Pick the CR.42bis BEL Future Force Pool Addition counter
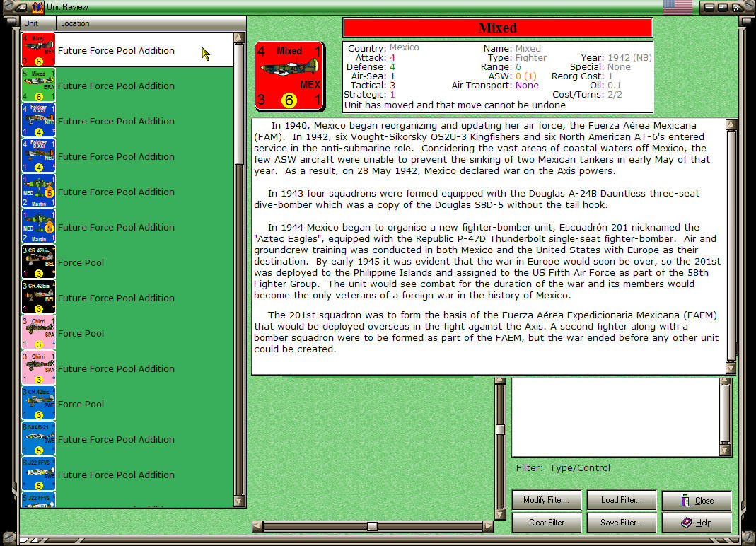The width and height of the screenshot is (756, 546). click(x=38, y=297)
